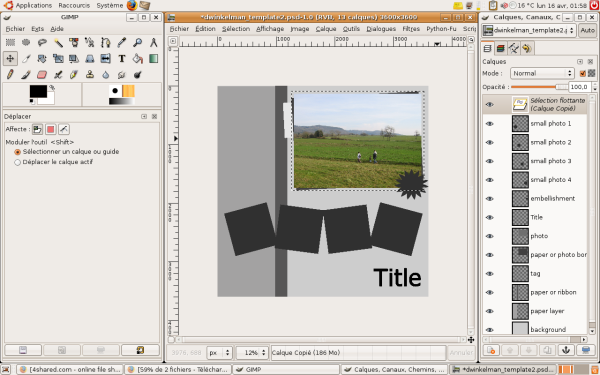Viewport: 600px width, 375px height.
Task: Click the anchor layer button
Action: click(x=566, y=350)
